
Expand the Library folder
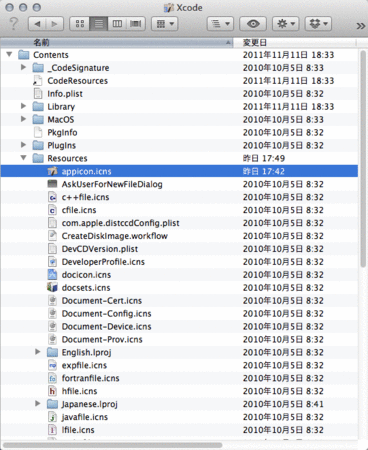tap(23, 106)
